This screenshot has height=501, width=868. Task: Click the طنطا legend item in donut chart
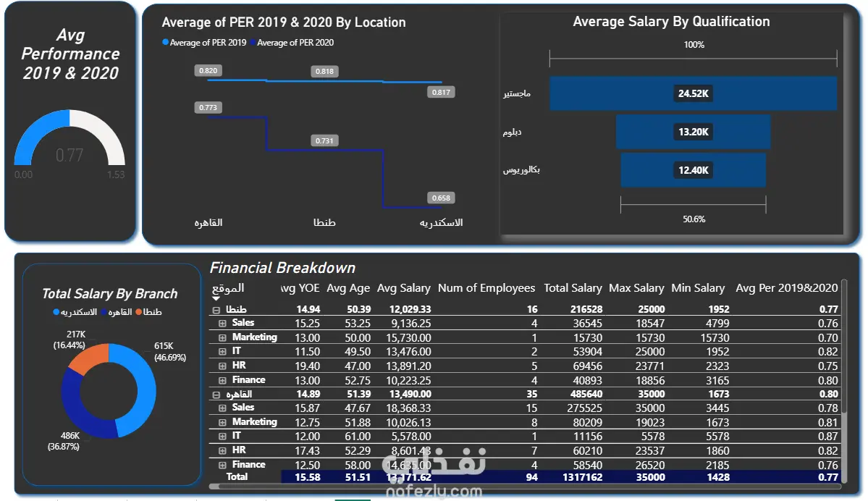[148, 312]
